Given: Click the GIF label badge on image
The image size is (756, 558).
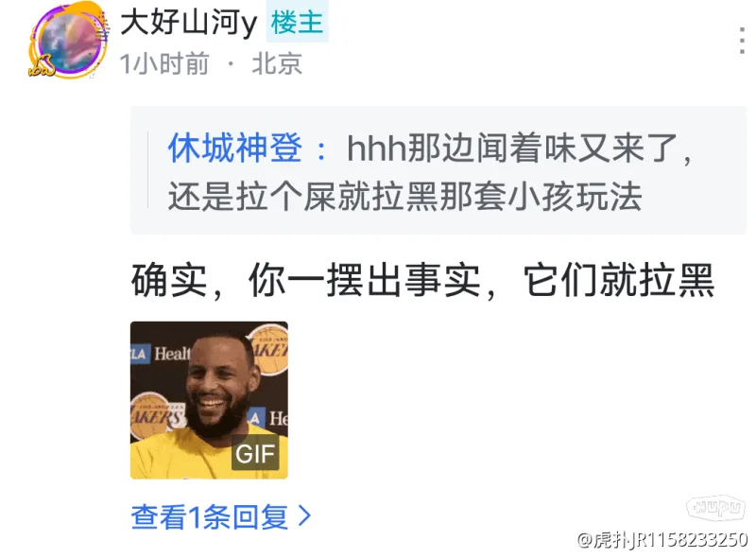Looking at the screenshot, I should pos(255,452).
